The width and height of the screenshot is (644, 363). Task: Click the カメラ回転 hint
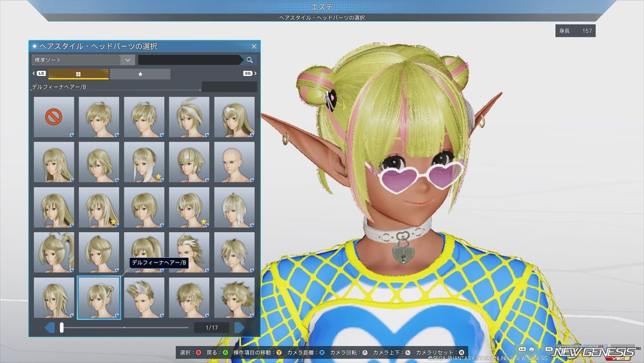point(349,352)
